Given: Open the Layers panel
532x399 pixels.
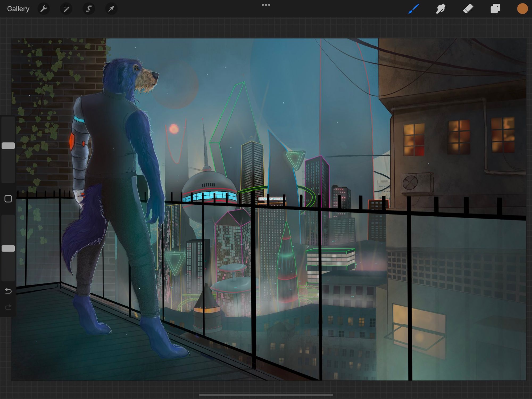Looking at the screenshot, I should click(495, 9).
